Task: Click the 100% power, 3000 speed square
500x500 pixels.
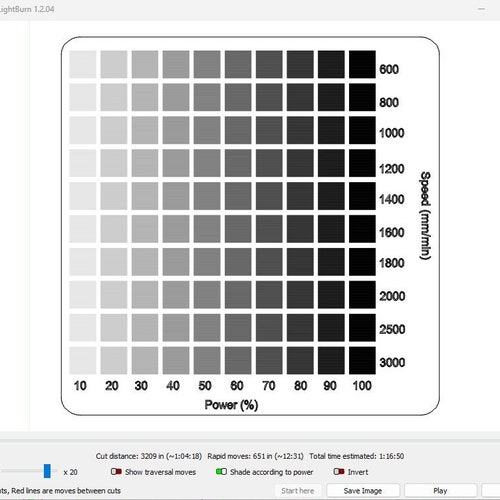Action: tap(362, 360)
